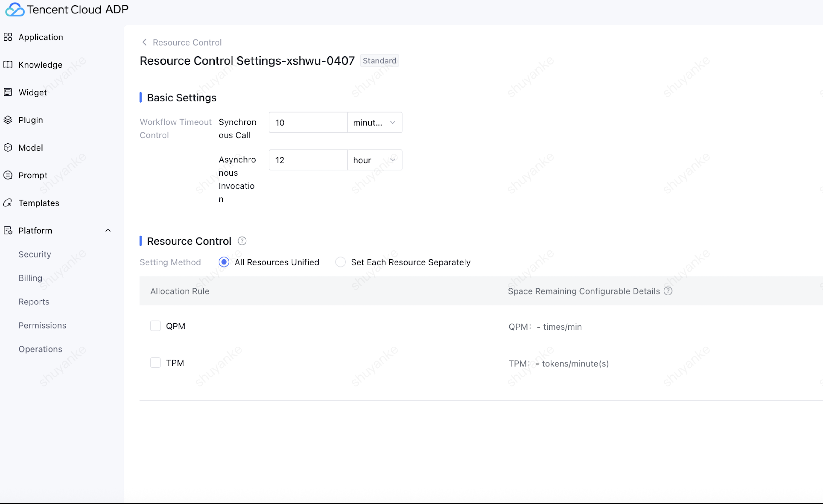
Task: Click the Knowledge book icon
Action: (x=8, y=64)
